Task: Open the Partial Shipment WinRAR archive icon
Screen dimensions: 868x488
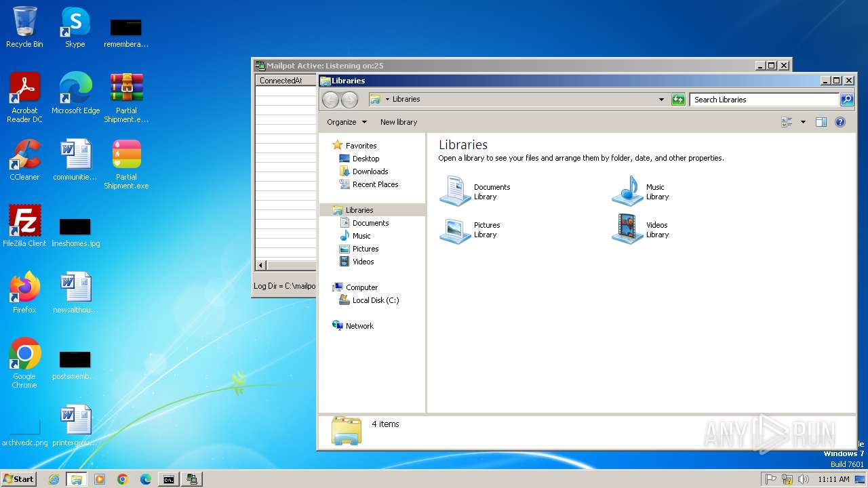Action: point(126,98)
